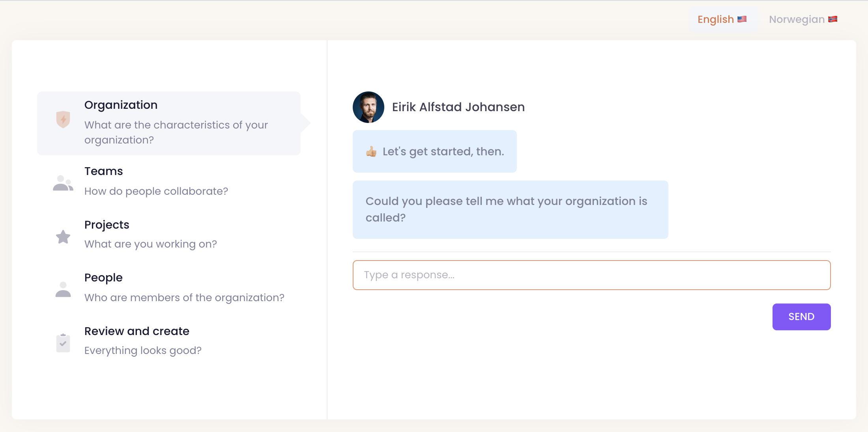Click Eirik's profile avatar photo
Image resolution: width=868 pixels, height=432 pixels.
(x=369, y=107)
